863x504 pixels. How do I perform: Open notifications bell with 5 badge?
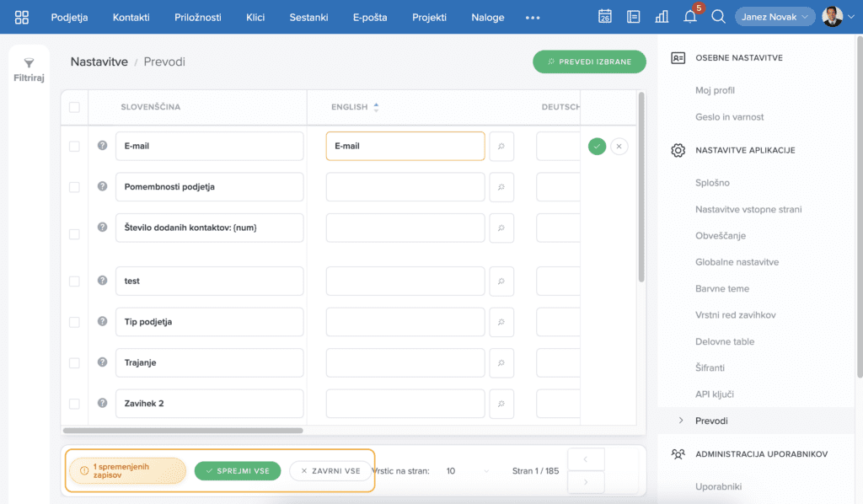690,17
